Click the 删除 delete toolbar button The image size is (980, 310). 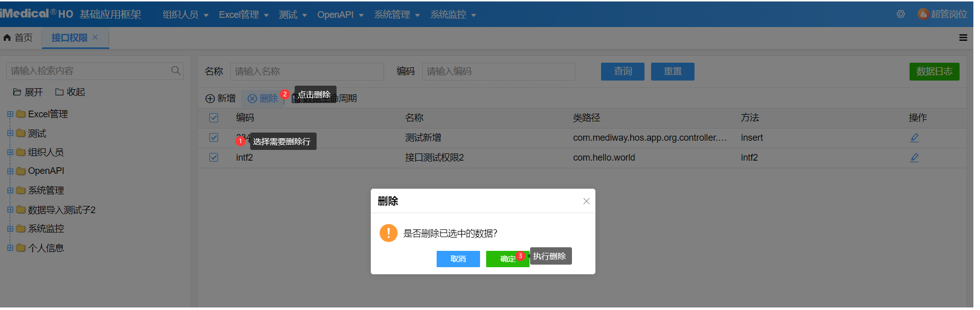coord(263,98)
